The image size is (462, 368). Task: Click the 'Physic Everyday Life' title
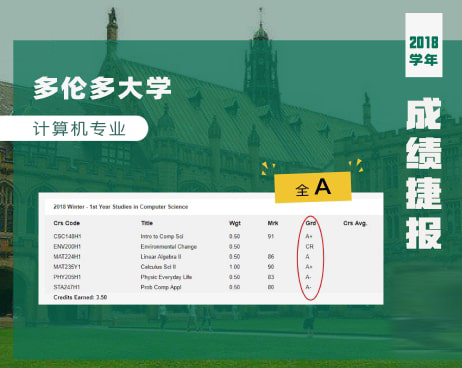(x=166, y=277)
